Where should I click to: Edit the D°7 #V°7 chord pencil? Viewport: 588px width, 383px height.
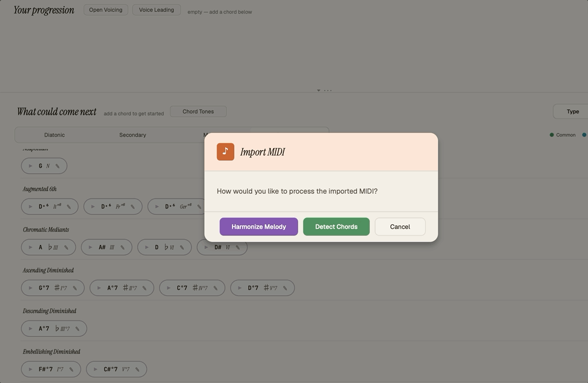286,288
